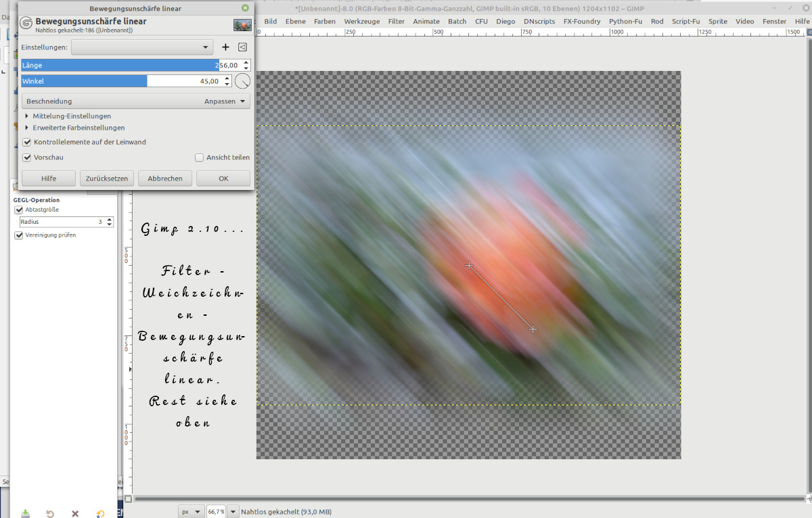Screen dimensions: 812x518
Task: Open the Script-Fu menu
Action: coord(686,21)
